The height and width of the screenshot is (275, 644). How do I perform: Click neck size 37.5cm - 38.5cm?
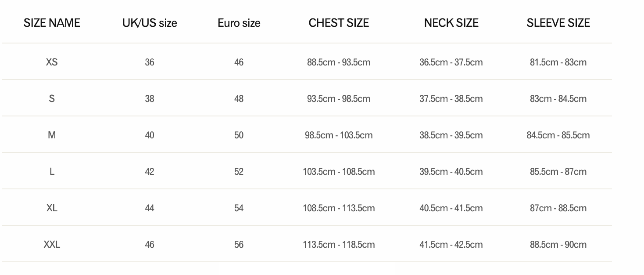point(451,98)
